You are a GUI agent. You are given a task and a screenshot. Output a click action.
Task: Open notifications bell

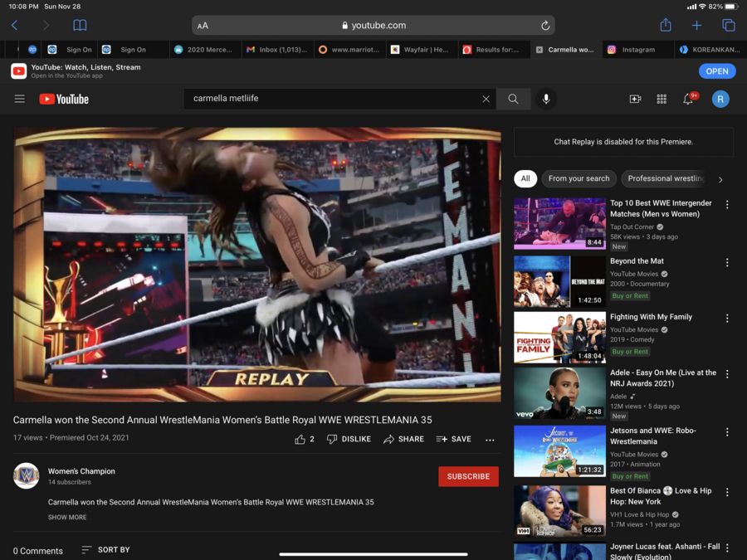[x=688, y=99]
